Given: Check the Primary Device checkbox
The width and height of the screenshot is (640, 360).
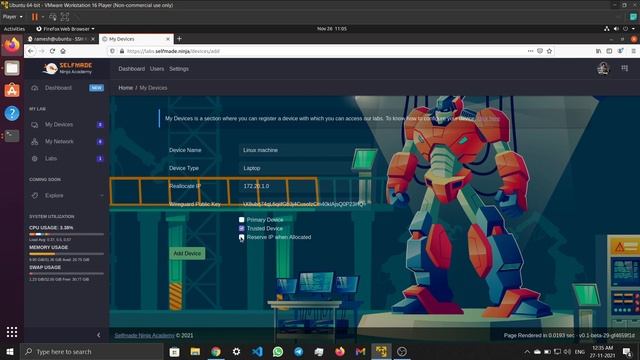Looking at the screenshot, I should 242,220.
